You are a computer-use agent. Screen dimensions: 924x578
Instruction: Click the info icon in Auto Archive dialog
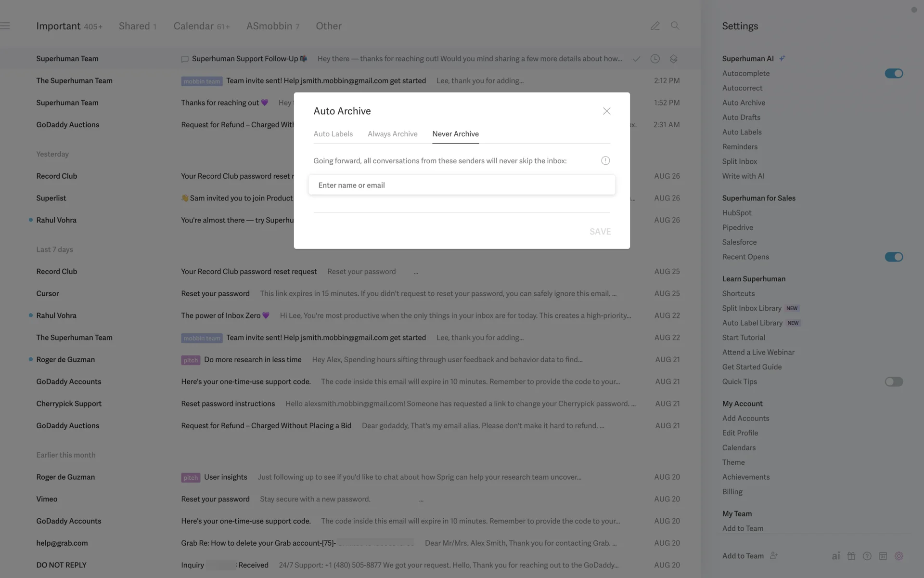click(605, 161)
